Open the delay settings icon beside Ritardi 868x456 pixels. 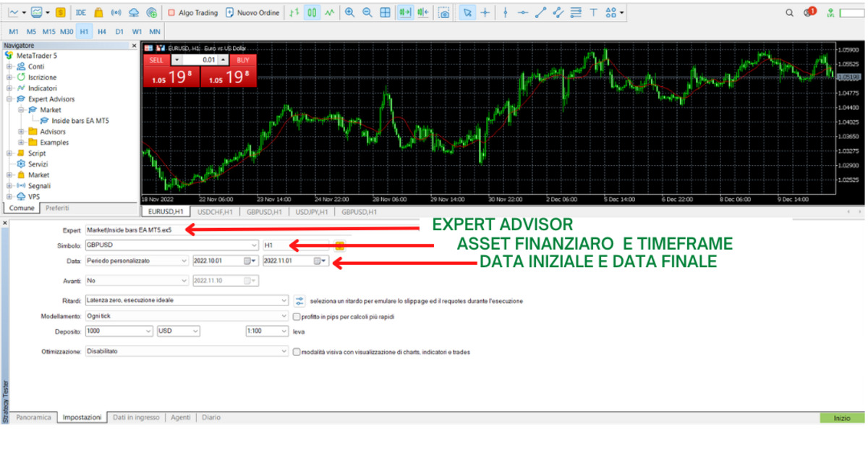click(x=300, y=300)
